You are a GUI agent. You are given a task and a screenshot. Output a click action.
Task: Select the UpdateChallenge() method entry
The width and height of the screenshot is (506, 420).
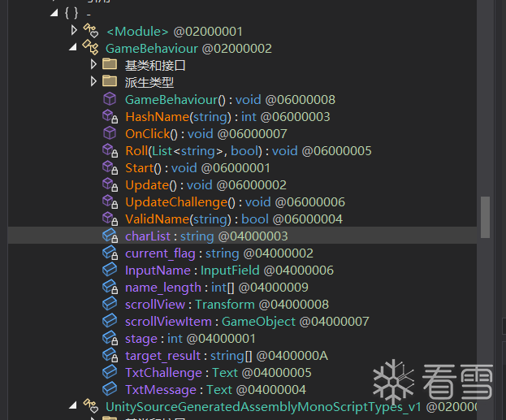click(235, 202)
